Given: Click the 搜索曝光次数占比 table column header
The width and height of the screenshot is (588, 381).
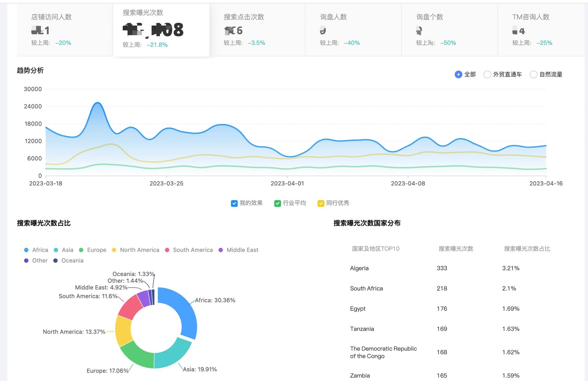Looking at the screenshot, I should [x=527, y=249].
